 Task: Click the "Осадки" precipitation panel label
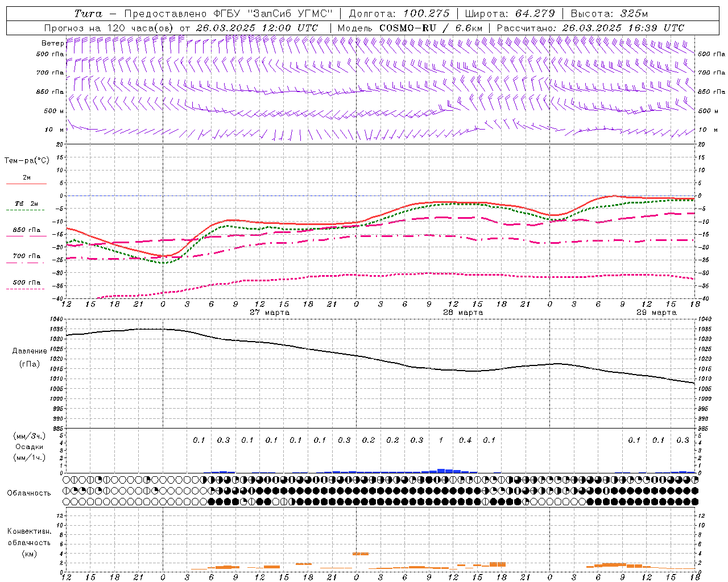click(x=30, y=447)
